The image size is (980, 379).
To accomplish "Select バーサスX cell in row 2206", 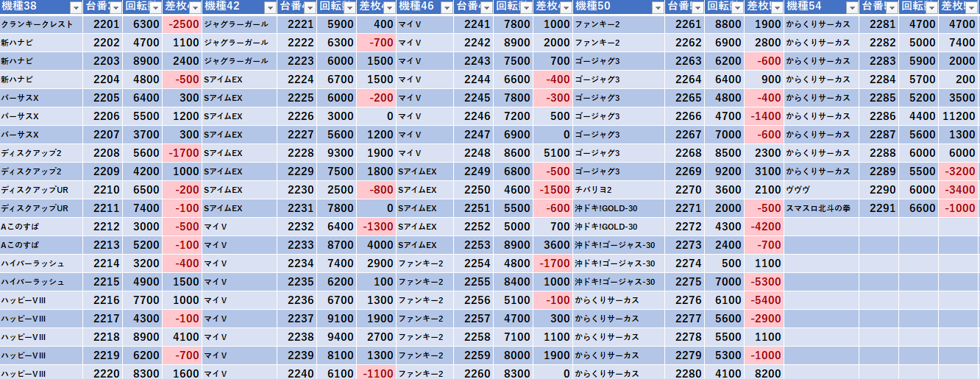I will pos(41,116).
